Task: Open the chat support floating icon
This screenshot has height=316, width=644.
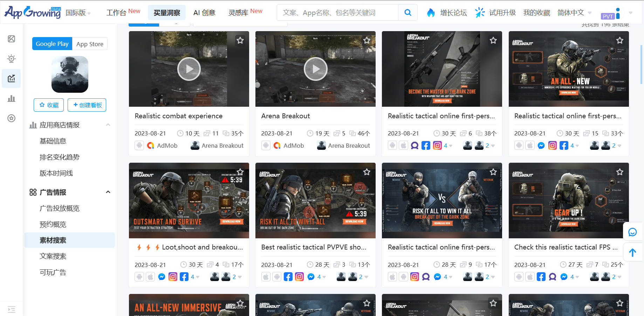Action: point(632,232)
